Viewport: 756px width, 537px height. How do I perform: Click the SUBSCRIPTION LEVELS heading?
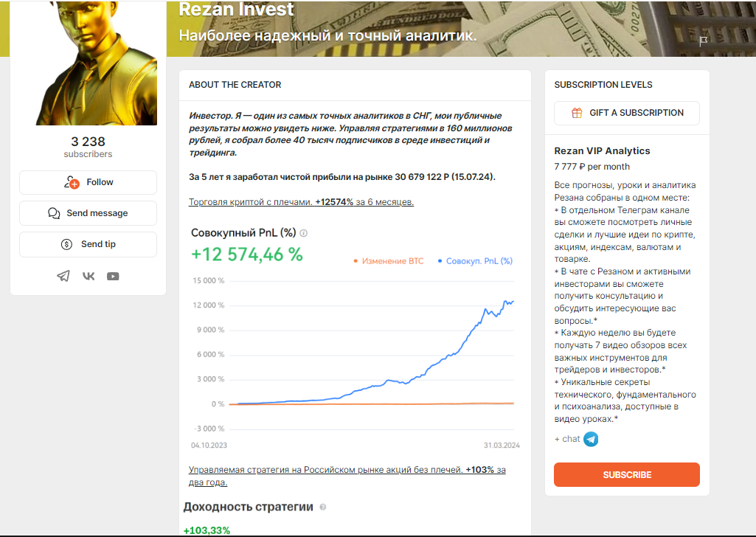tap(603, 85)
